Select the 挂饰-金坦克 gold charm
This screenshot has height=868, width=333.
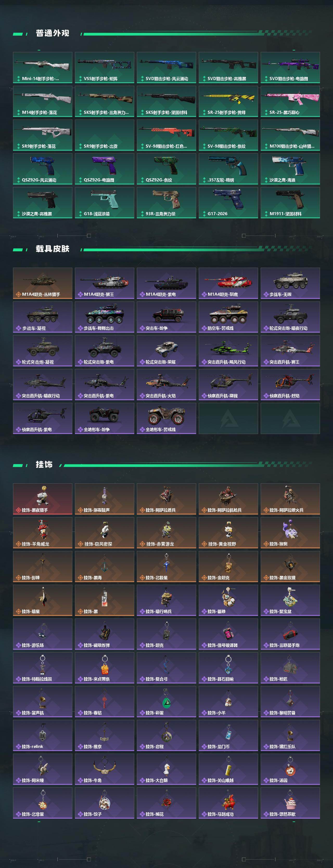(228, 567)
